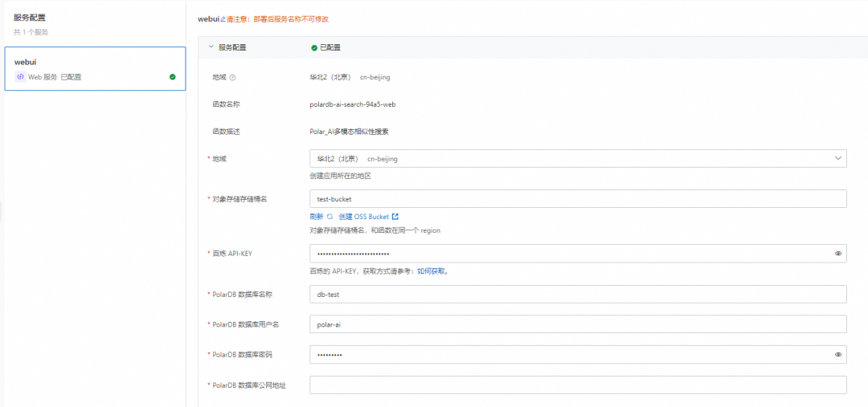Click green check status icon in webui card
Viewport: 868px width, 407px height.
(173, 77)
